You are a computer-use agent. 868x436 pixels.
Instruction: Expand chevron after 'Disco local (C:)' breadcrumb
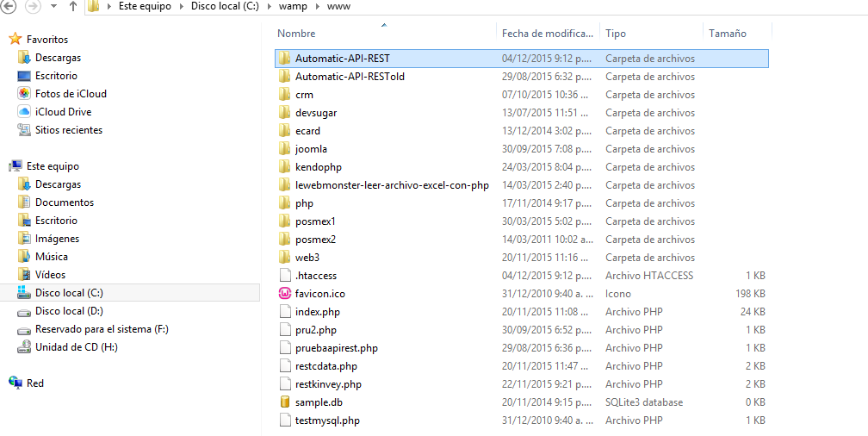(269, 7)
